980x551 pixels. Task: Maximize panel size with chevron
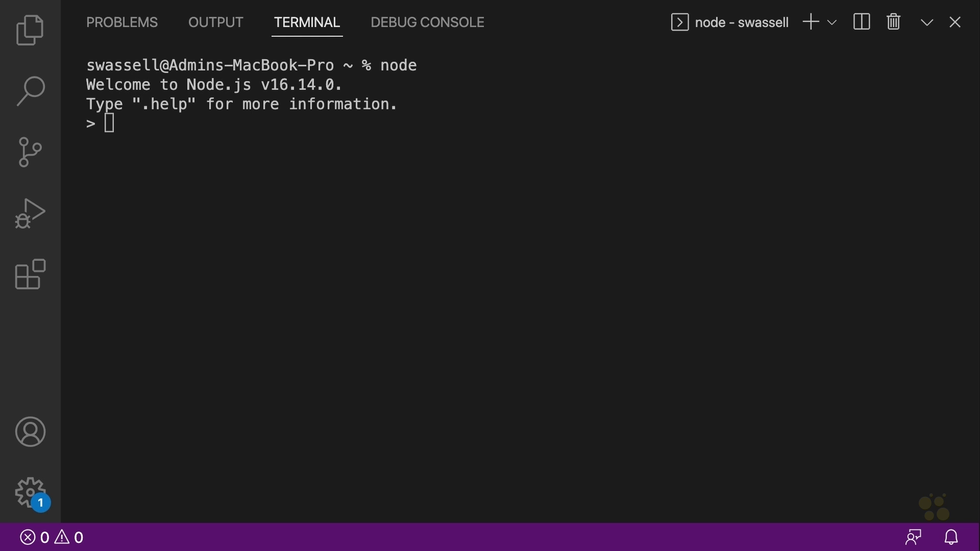927,22
